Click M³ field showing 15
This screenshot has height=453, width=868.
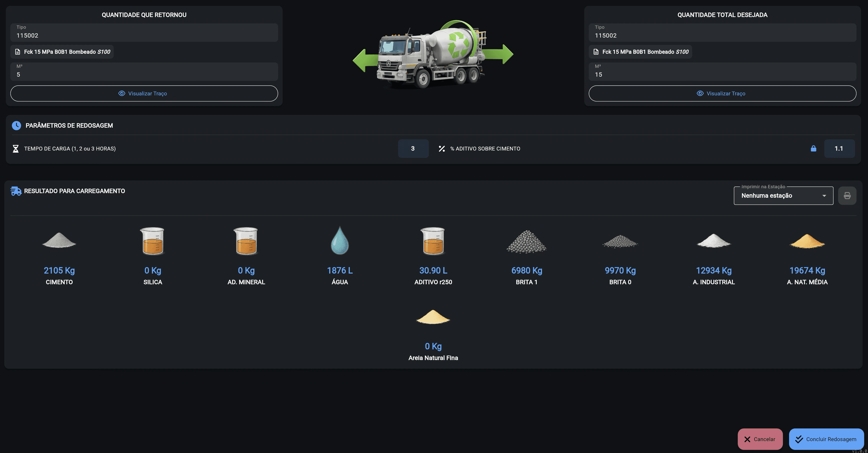722,72
